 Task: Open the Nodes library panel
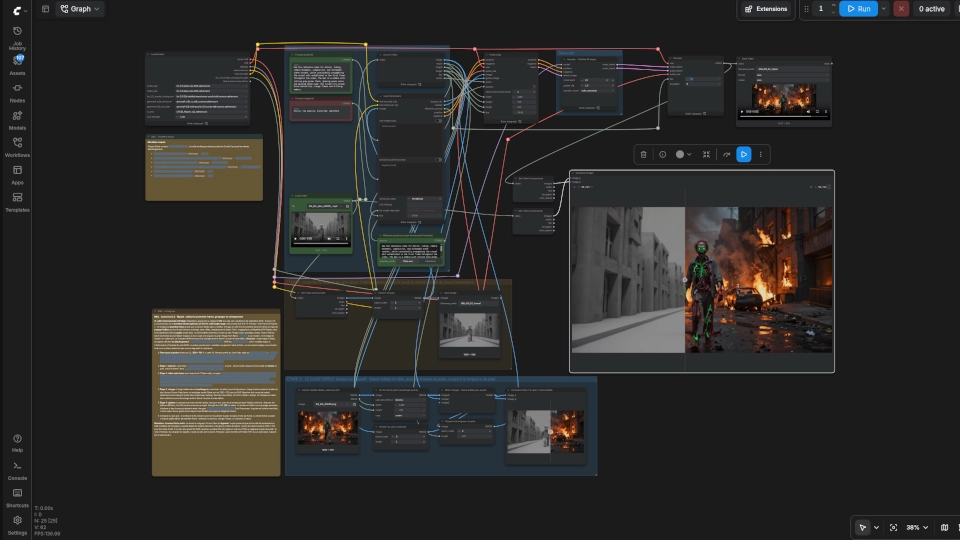[x=17, y=92]
